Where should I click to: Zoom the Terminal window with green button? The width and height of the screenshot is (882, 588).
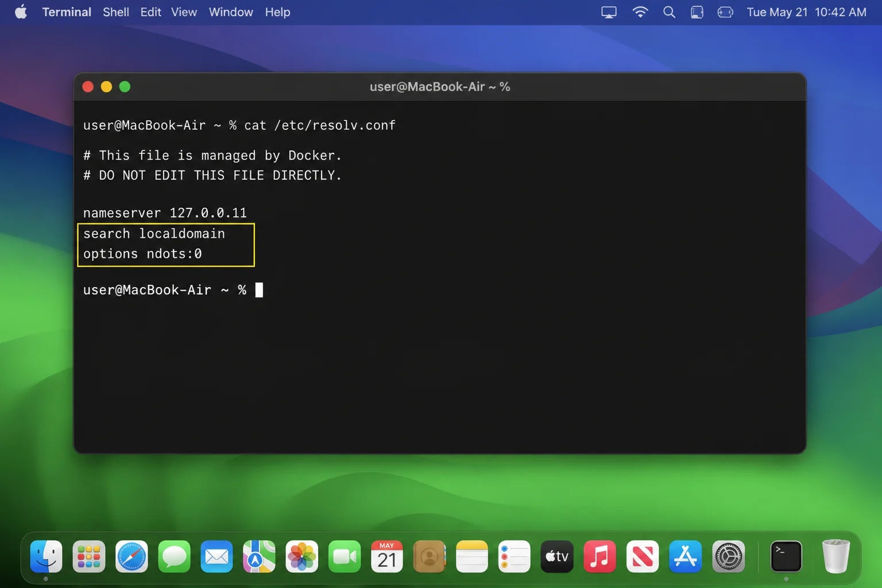tap(125, 87)
